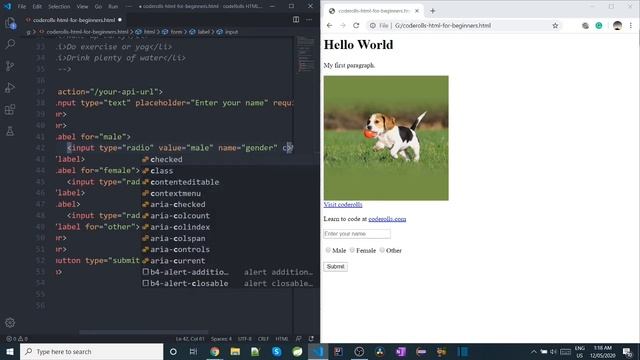Click the 'Enter your name' text field
The image size is (640, 360).
coord(357,234)
